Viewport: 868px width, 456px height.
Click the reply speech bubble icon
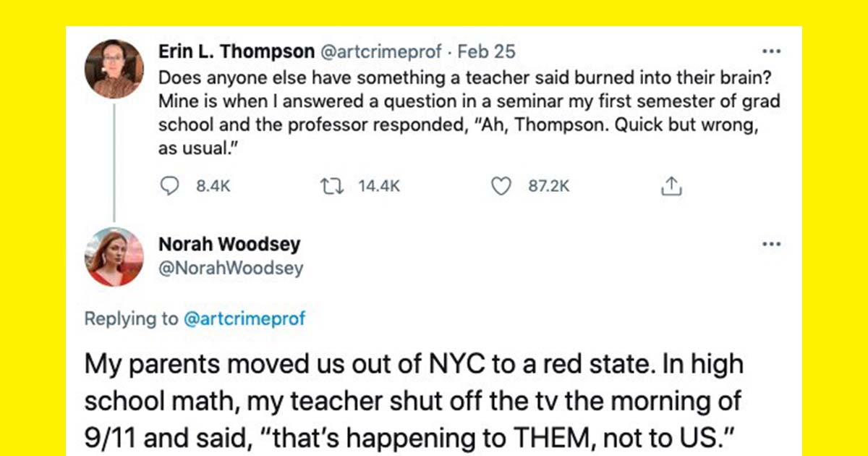(x=169, y=186)
